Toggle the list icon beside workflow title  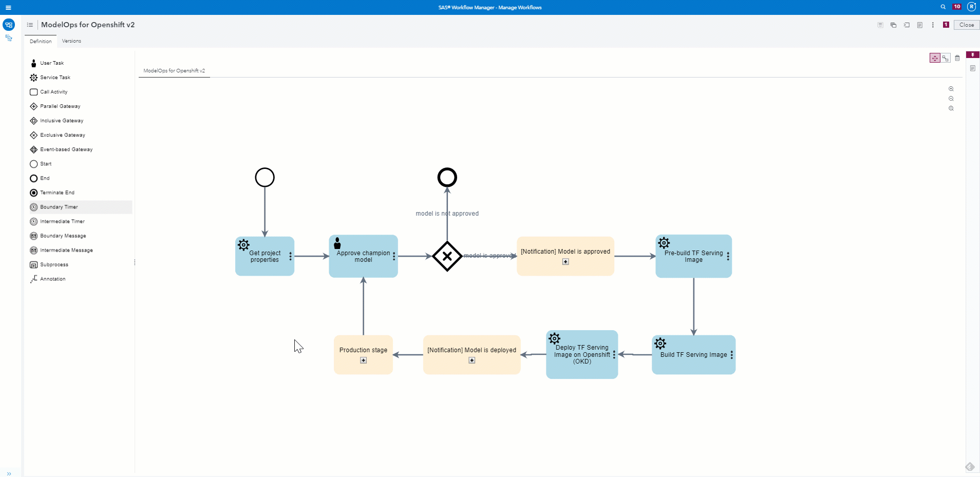[30, 25]
